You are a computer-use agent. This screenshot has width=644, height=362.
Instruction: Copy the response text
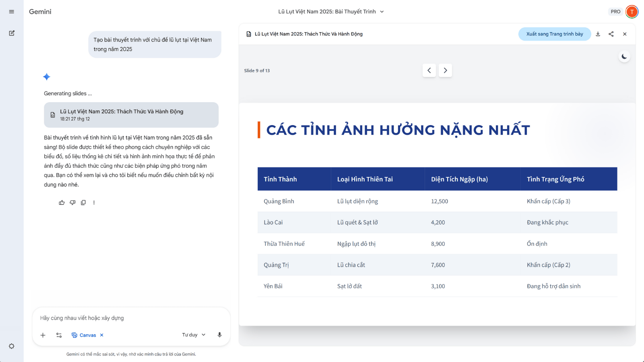pos(83,203)
